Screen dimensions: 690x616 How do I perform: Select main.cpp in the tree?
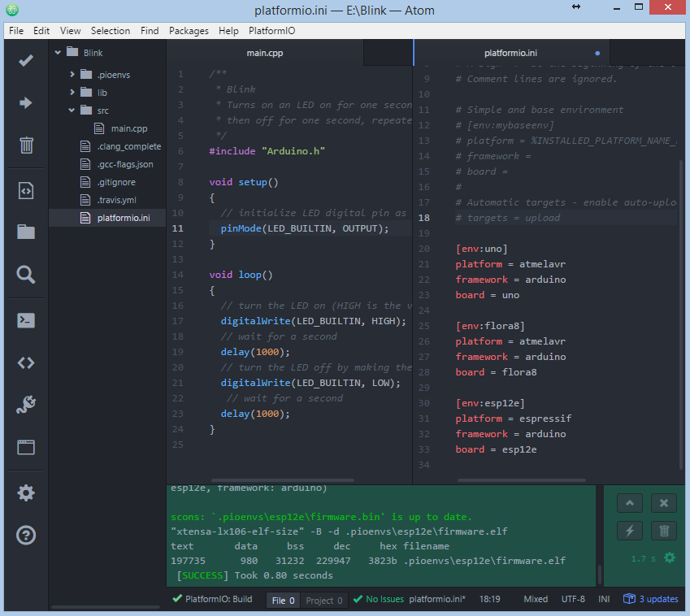tap(129, 128)
